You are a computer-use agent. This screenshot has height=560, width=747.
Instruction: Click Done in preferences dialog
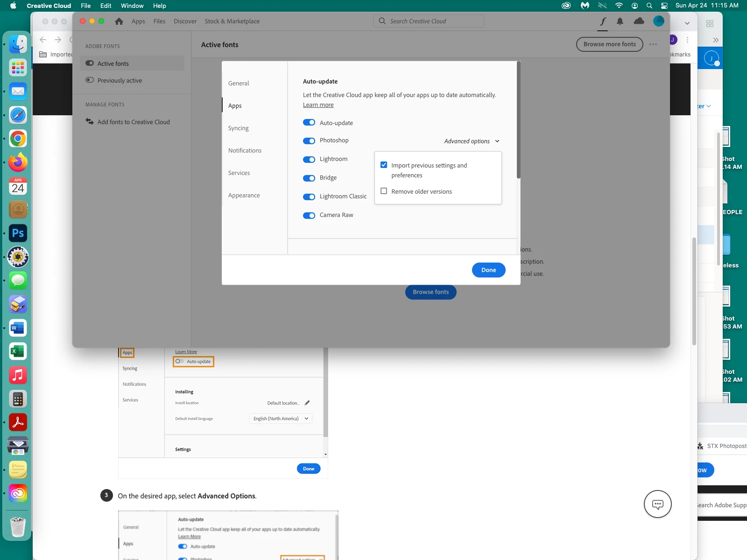[489, 270]
